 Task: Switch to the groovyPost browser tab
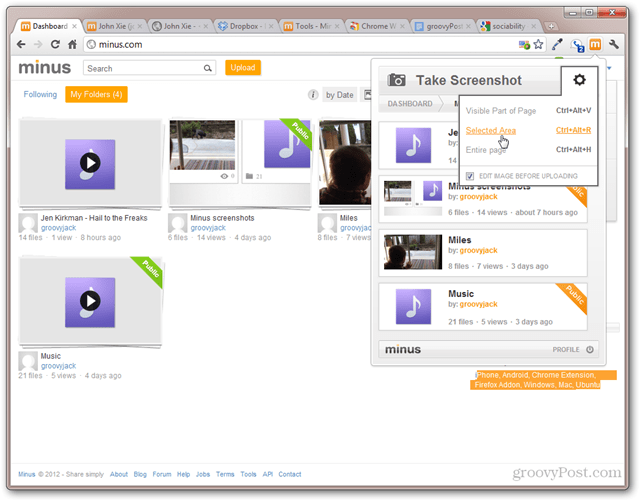coord(443,26)
